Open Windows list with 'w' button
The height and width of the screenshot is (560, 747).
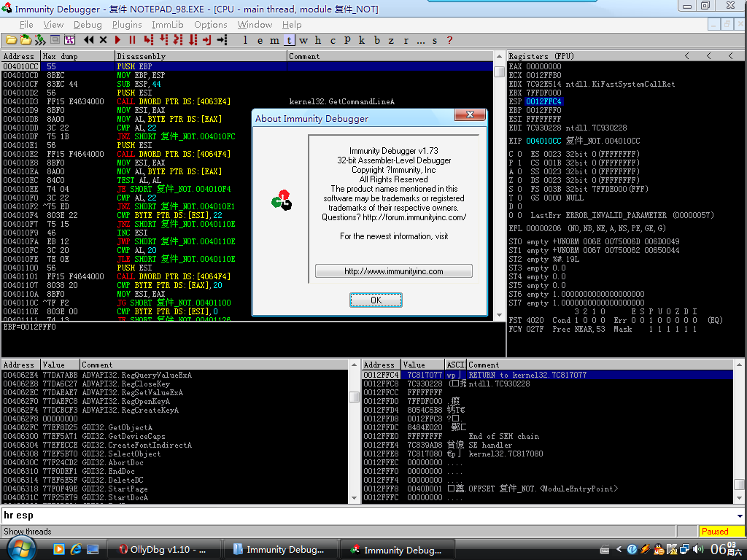[303, 41]
